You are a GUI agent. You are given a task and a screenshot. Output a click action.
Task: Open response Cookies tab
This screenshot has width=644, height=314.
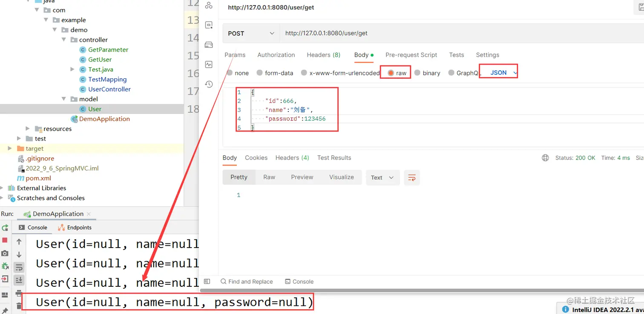(x=256, y=158)
